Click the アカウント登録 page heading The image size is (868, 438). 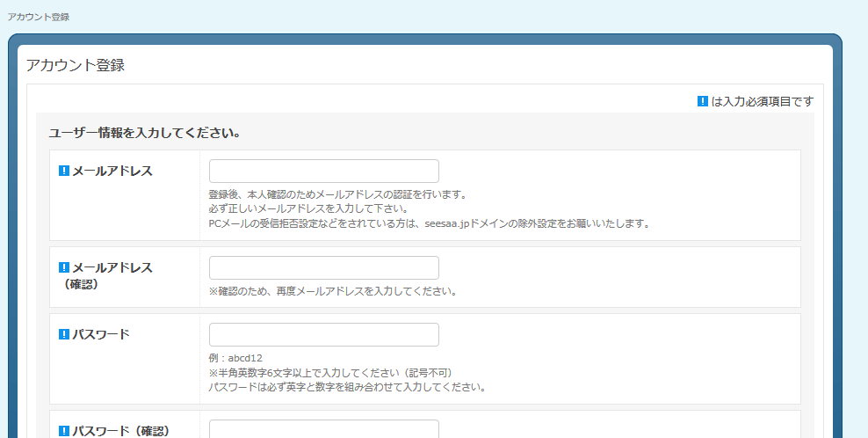(76, 65)
